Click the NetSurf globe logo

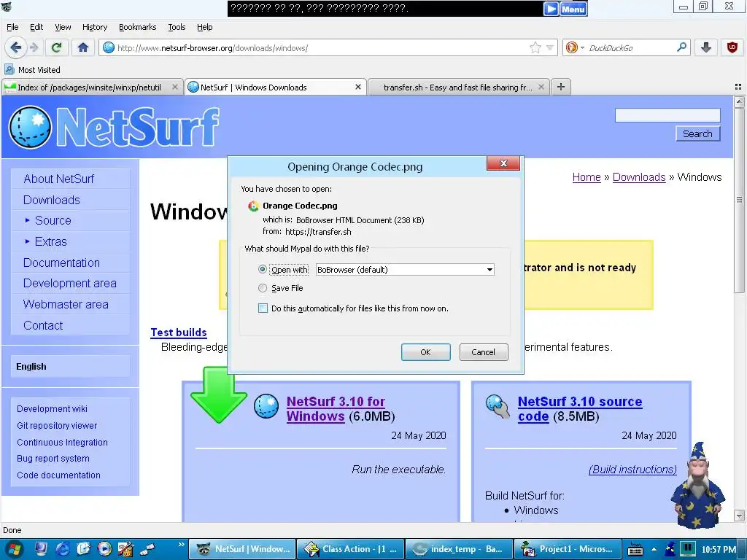(x=29, y=127)
